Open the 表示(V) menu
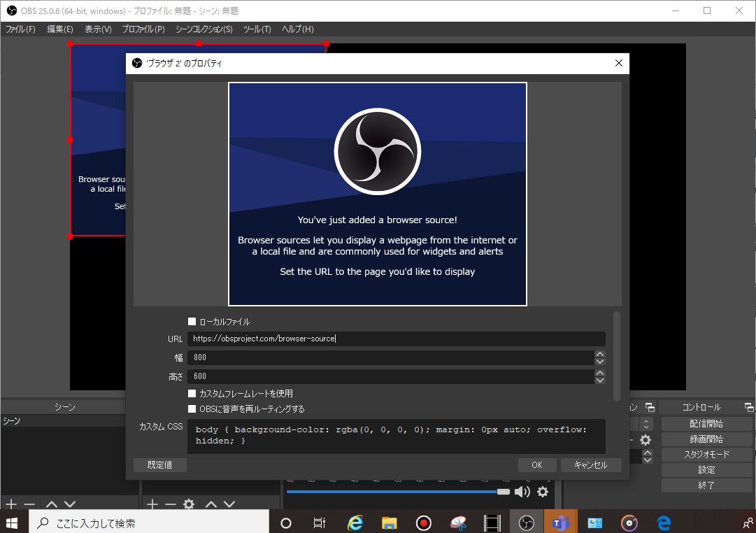Image resolution: width=756 pixels, height=533 pixels. point(98,29)
